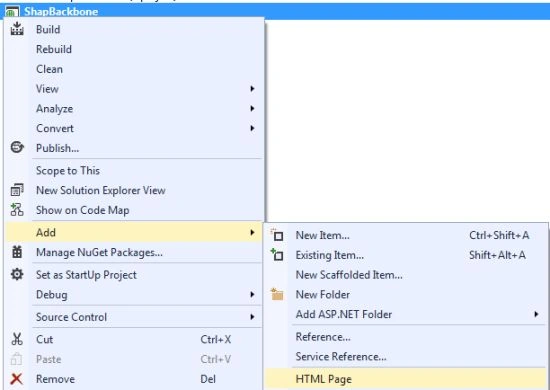
Task: Click the New Item icon in submenu
Action: (x=277, y=235)
